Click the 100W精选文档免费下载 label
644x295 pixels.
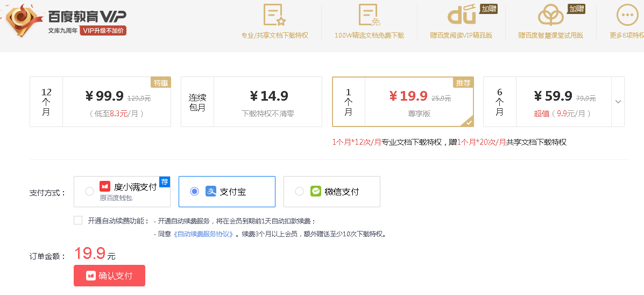point(369,36)
